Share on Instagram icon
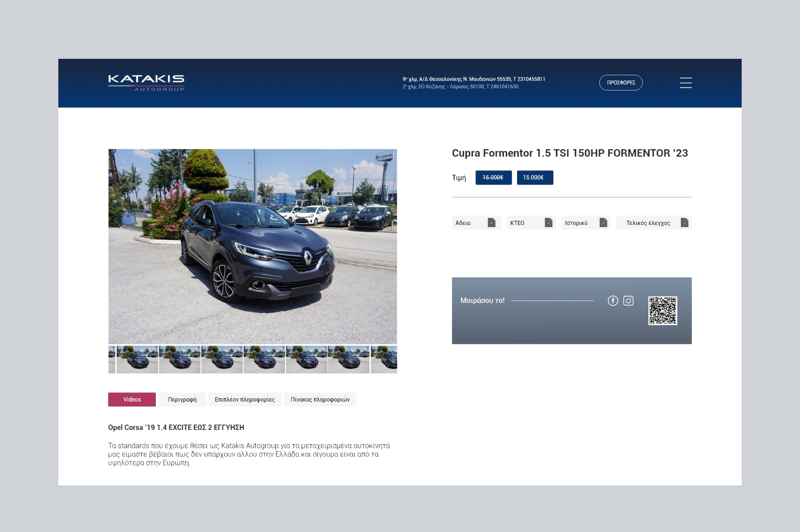Viewport: 800px width, 532px height. pos(628,300)
